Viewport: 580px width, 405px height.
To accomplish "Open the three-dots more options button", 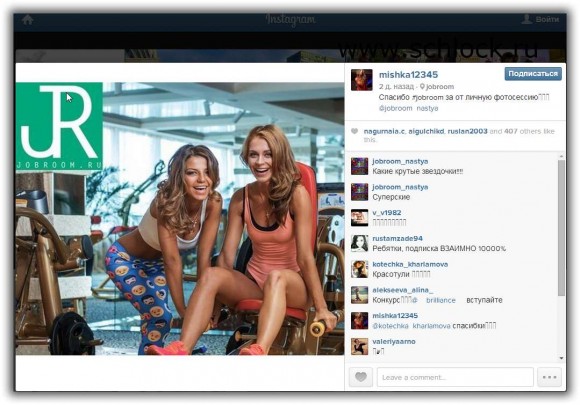I will (x=549, y=377).
